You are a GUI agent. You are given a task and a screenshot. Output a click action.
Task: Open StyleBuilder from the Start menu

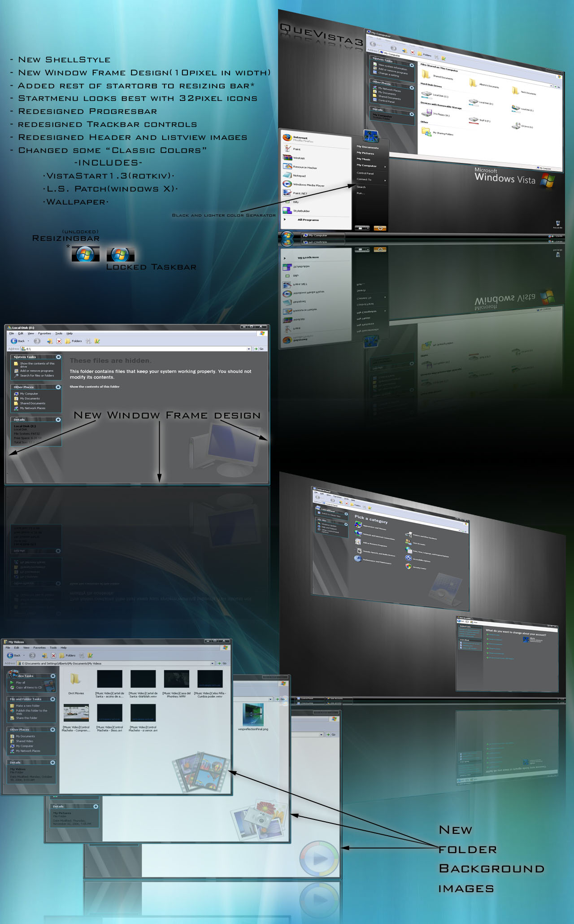[x=296, y=211]
